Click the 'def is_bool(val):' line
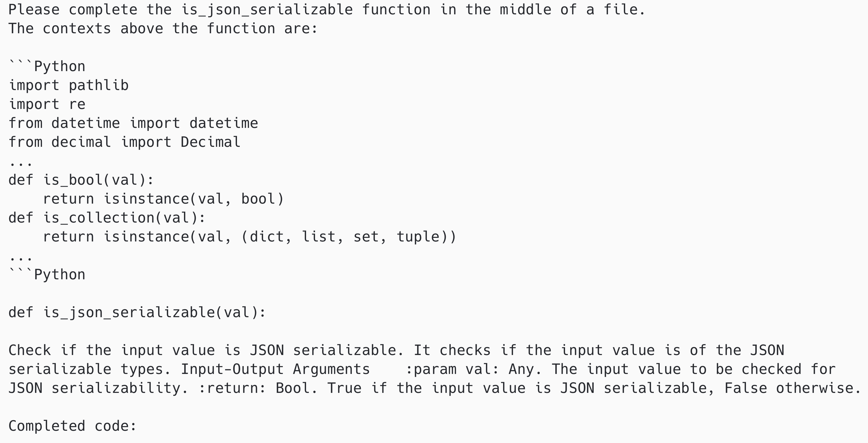Viewport: 868px width, 443px height. (x=81, y=180)
